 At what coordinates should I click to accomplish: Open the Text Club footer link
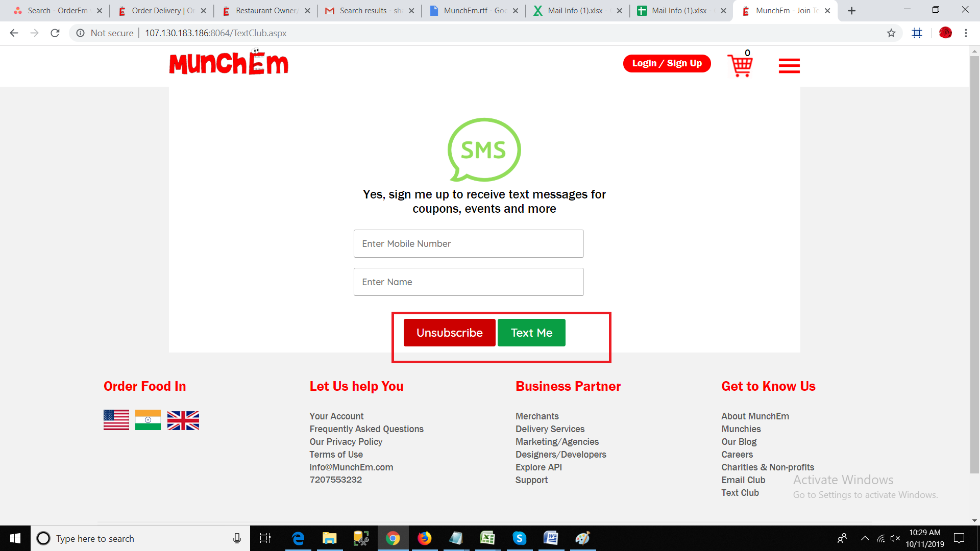tap(740, 493)
